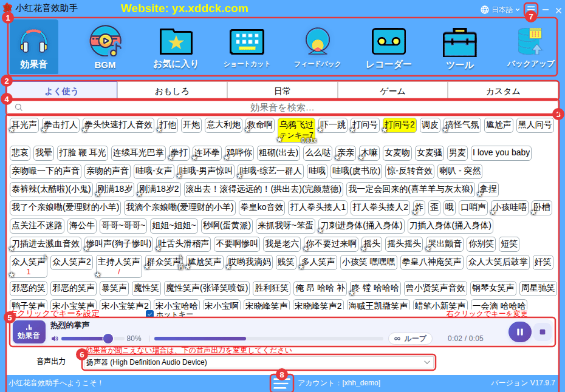
Task: Open the hamburger menu in title bar
Action: tap(531, 9)
